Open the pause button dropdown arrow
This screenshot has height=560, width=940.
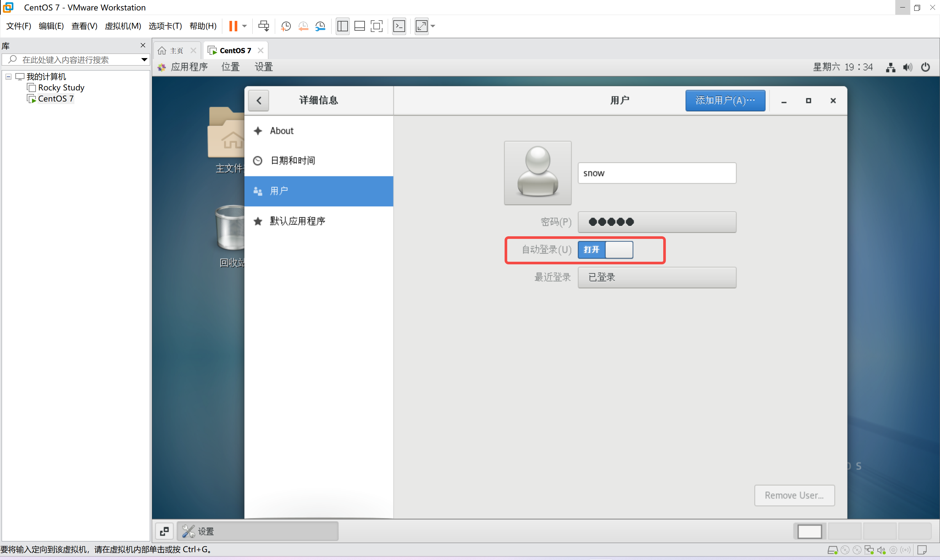click(x=244, y=26)
